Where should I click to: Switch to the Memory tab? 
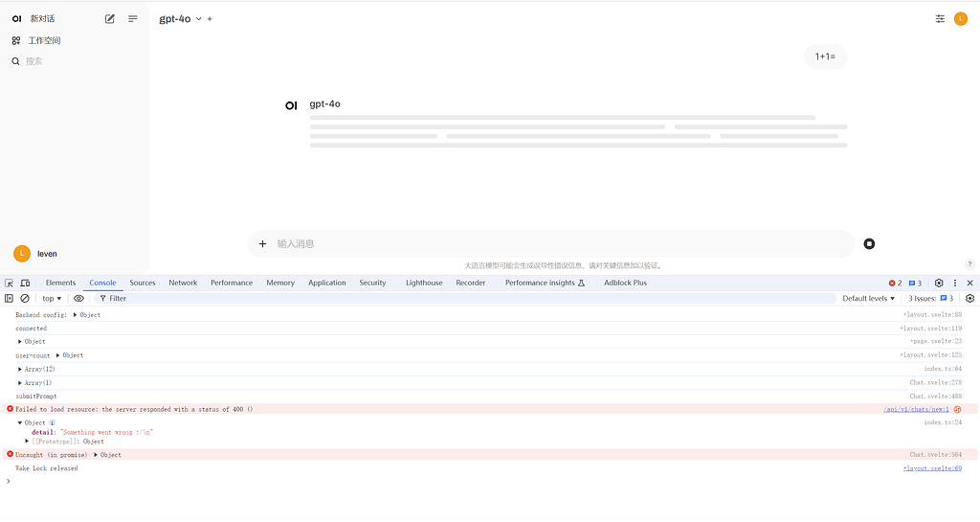[280, 284]
